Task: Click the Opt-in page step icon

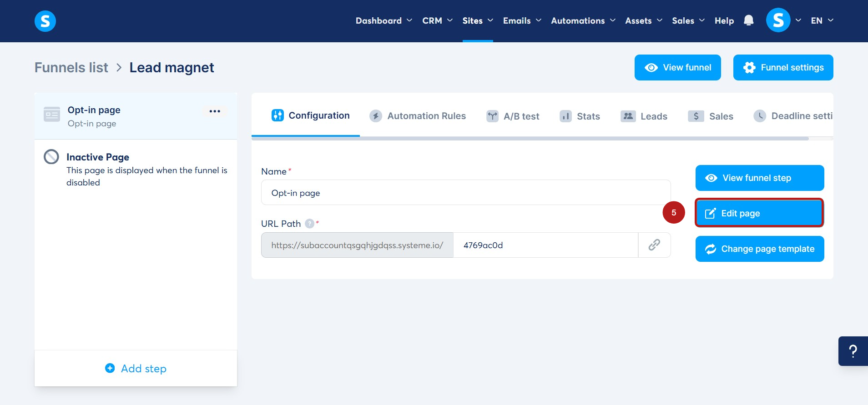Action: pos(52,115)
